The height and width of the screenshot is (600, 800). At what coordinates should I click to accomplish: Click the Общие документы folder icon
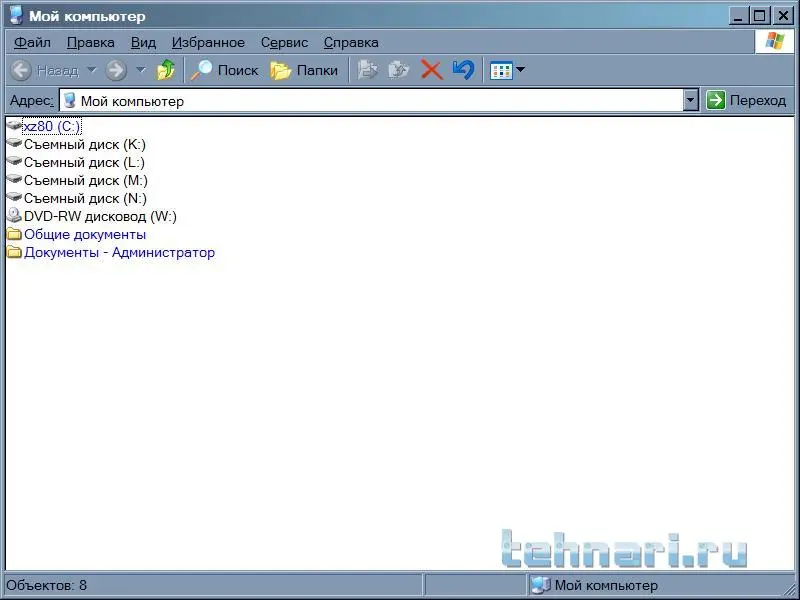(14, 234)
